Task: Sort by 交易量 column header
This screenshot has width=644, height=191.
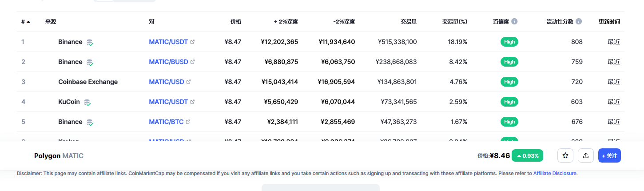Action: (409, 21)
